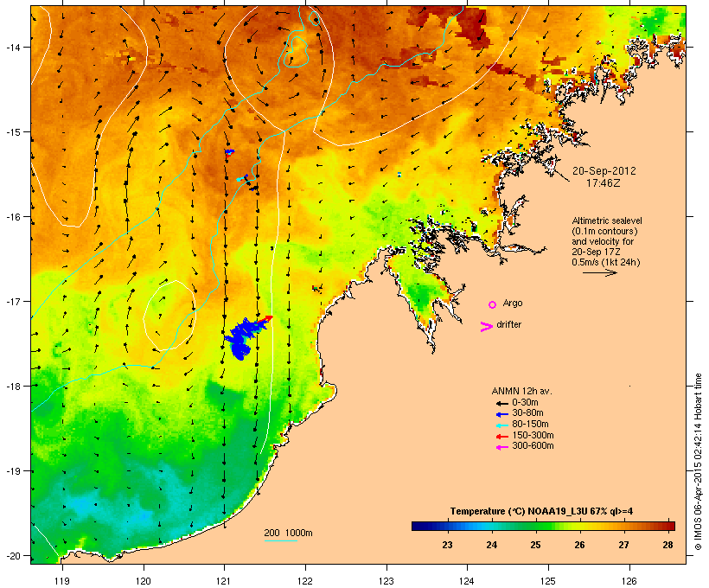
Task: Click the red 150-300m arrow on blue cluster
Action: (x=266, y=320)
